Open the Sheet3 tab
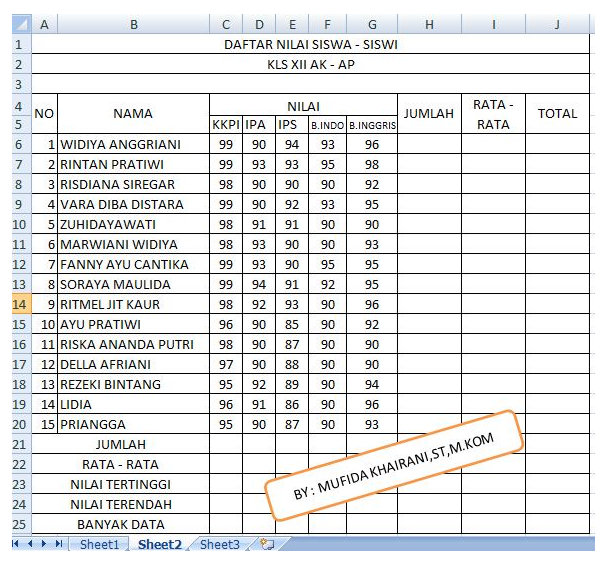Screen dimensions: 611x569 point(220,544)
